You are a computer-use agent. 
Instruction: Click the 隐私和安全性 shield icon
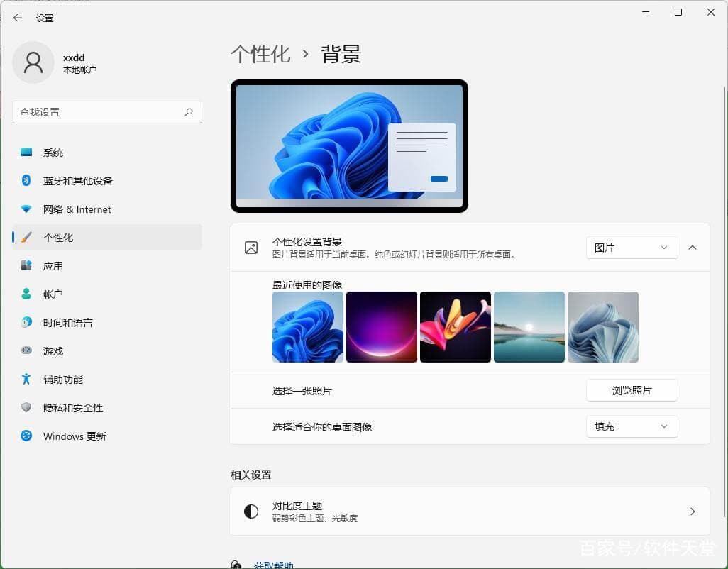(x=26, y=407)
